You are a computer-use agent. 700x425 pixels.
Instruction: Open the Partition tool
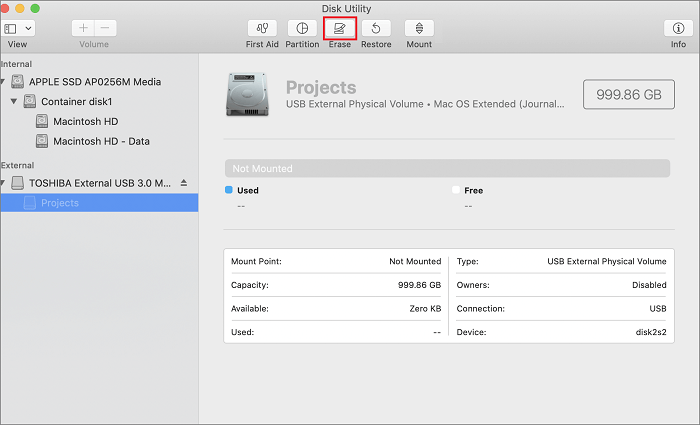(x=302, y=29)
